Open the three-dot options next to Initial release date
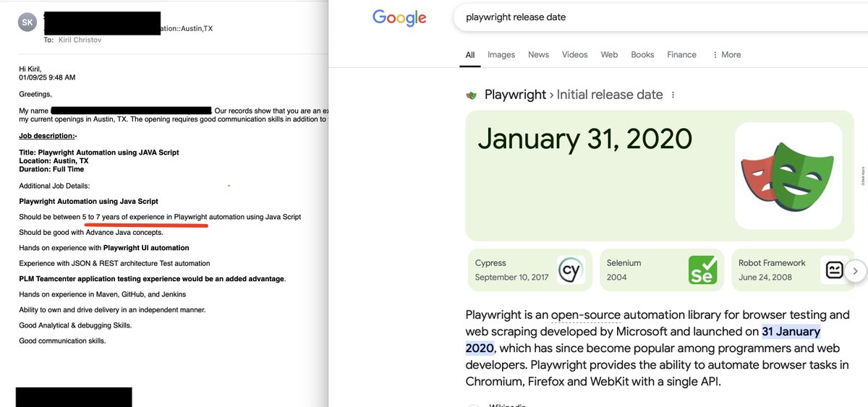The height and width of the screenshot is (407, 868). (x=673, y=95)
